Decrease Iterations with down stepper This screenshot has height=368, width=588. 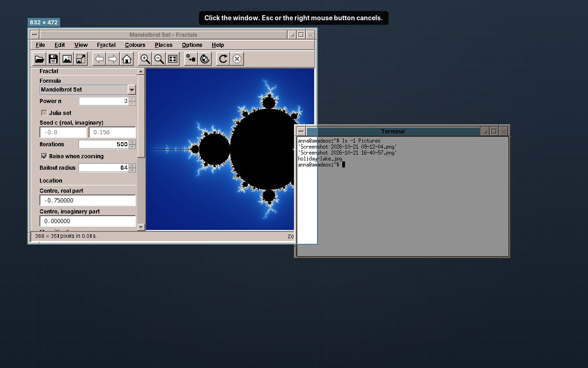(132, 146)
